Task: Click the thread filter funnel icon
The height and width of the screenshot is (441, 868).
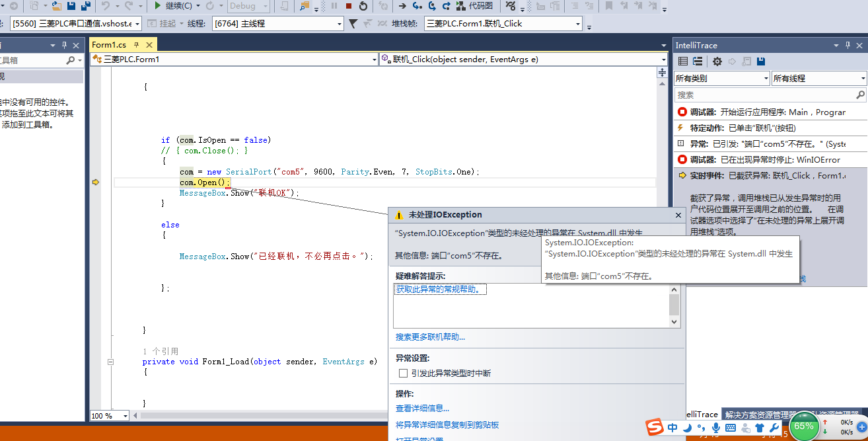Action: [x=353, y=24]
